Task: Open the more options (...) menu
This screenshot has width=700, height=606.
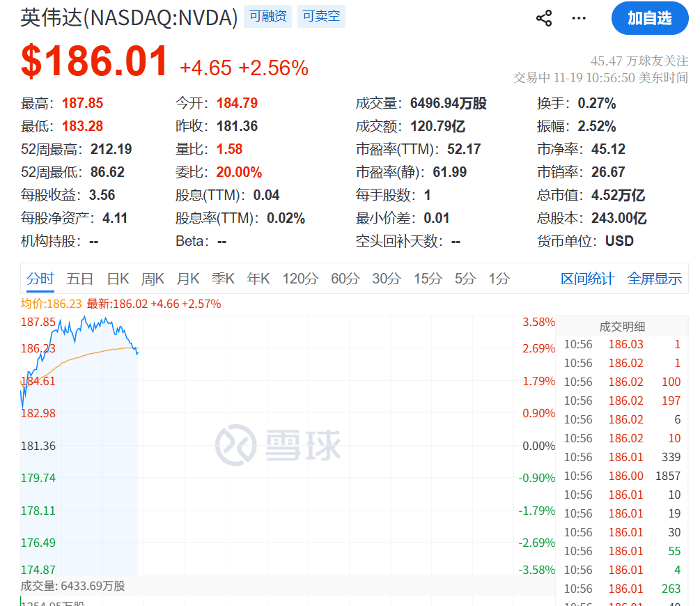Action: click(578, 18)
